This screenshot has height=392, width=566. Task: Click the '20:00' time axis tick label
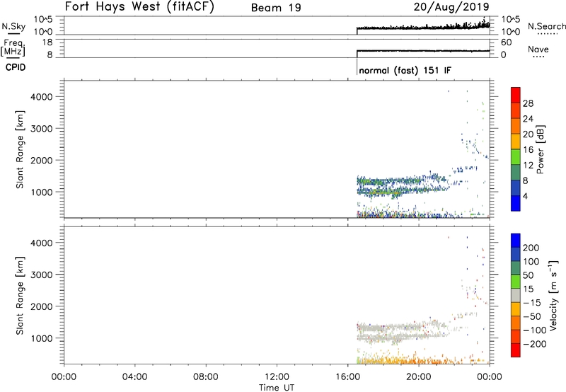coord(418,377)
